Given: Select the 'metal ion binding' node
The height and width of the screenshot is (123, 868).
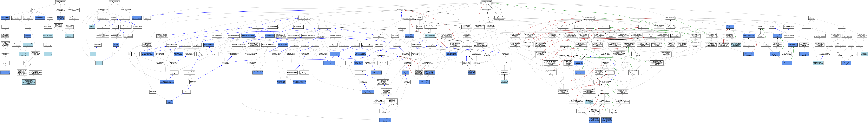Looking at the screenshot, I should (48, 35).
